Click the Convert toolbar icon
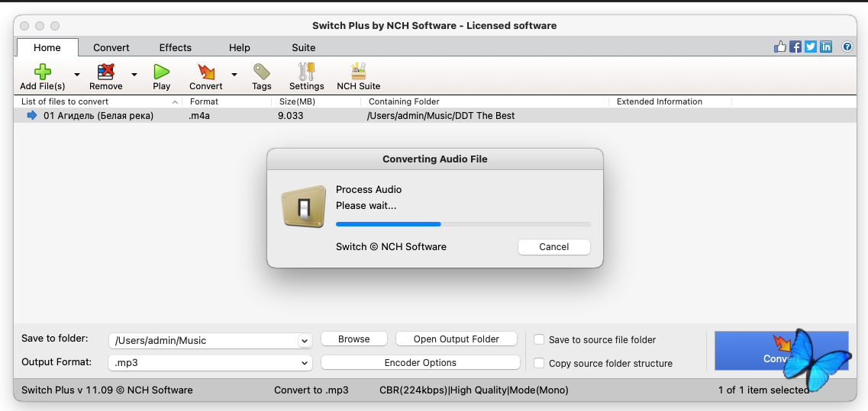868x411 pixels. pos(206,72)
